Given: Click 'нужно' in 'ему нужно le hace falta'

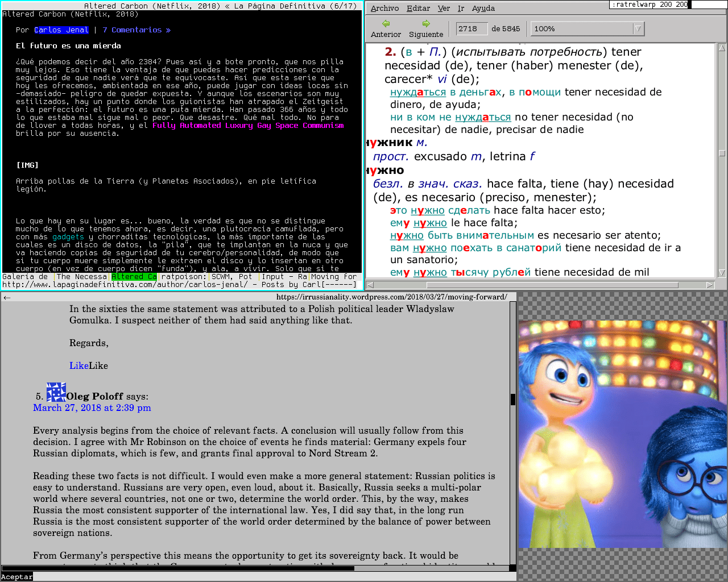Looking at the screenshot, I should [430, 223].
